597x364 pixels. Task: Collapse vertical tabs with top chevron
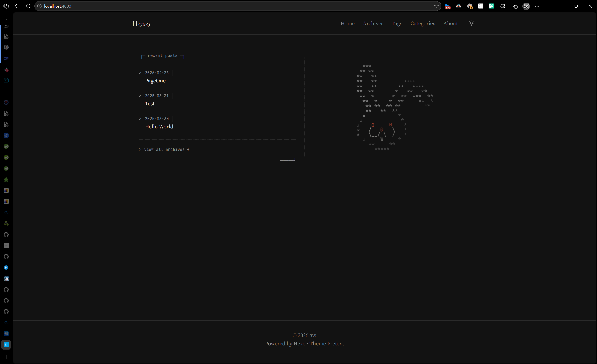(6, 18)
